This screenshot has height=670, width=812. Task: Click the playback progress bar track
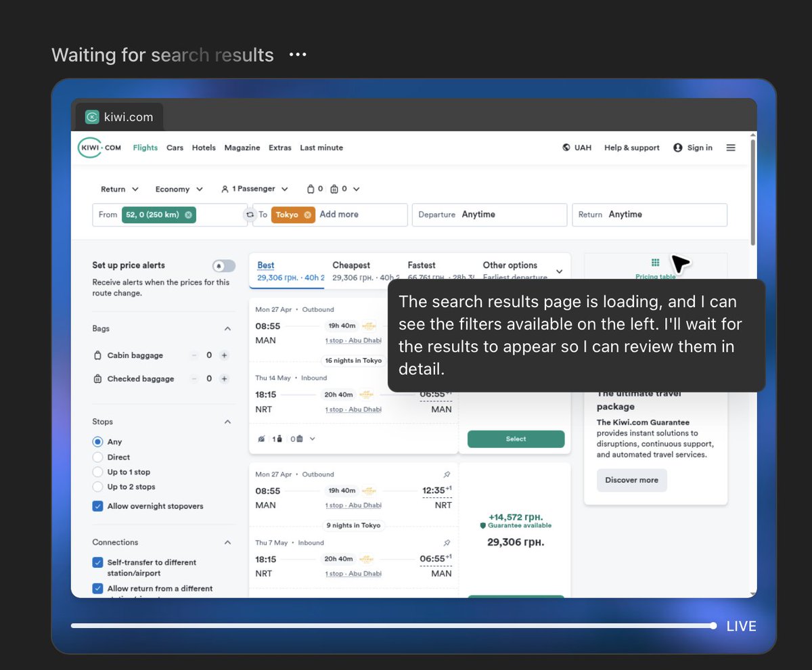[x=392, y=626]
